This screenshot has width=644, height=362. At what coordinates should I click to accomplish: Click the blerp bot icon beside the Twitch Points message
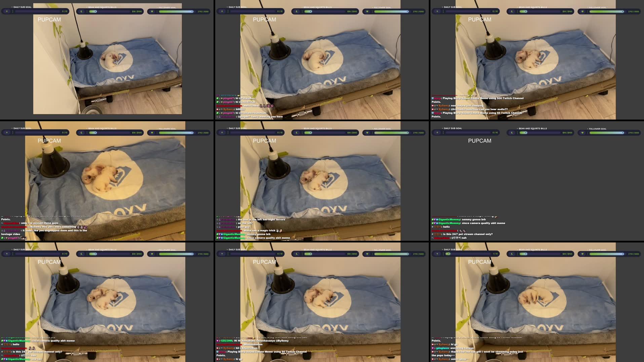click(x=432, y=98)
